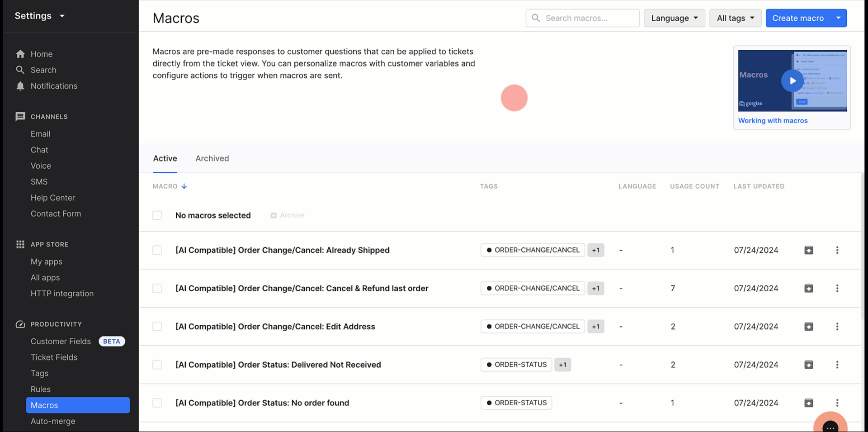Select the Home icon in the sidebar
This screenshot has width=868, height=432.
point(20,53)
